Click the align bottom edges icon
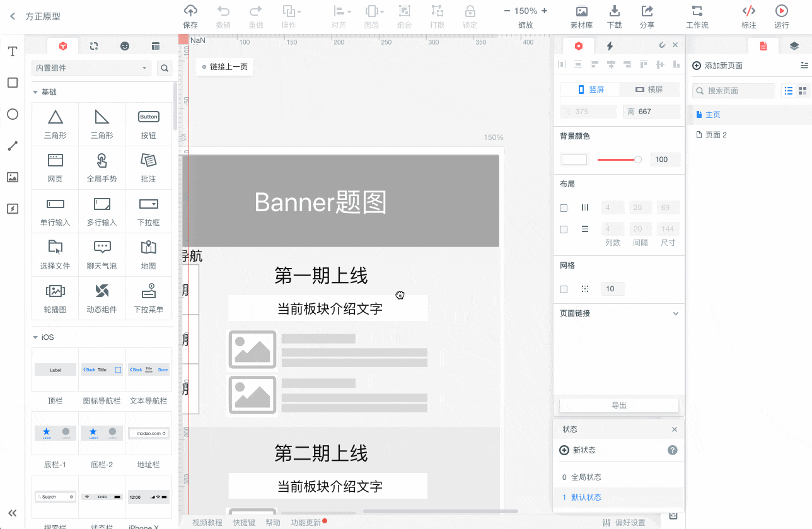This screenshot has height=529, width=812. pos(676,64)
